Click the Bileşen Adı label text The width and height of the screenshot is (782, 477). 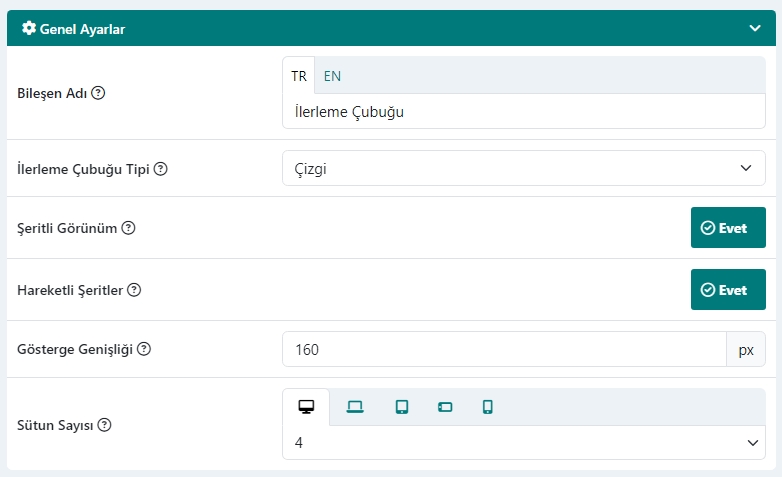click(x=52, y=93)
